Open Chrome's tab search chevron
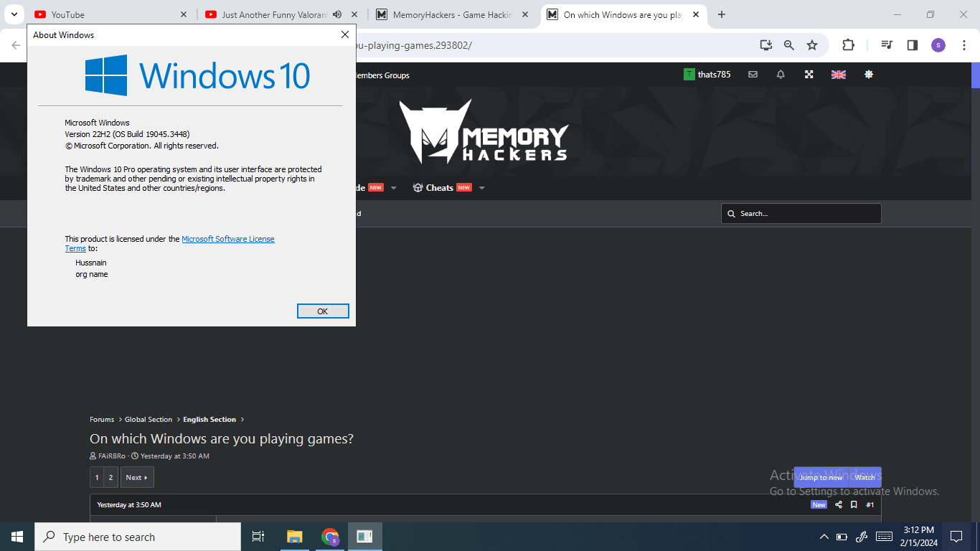This screenshot has height=551, width=980. click(14, 14)
